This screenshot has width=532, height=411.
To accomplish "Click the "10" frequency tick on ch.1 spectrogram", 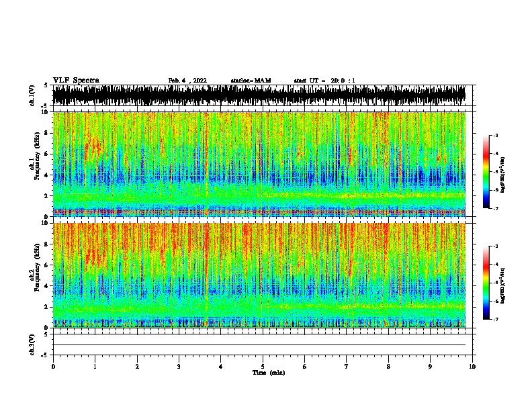I will point(45,112).
